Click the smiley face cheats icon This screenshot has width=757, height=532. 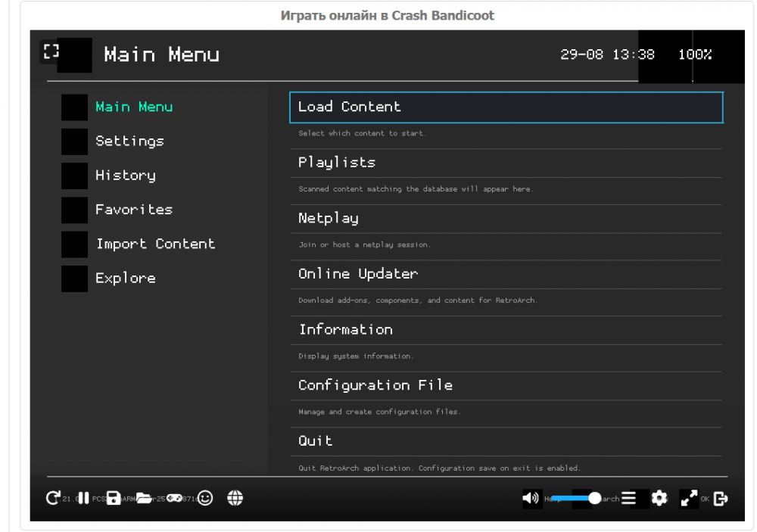point(205,498)
